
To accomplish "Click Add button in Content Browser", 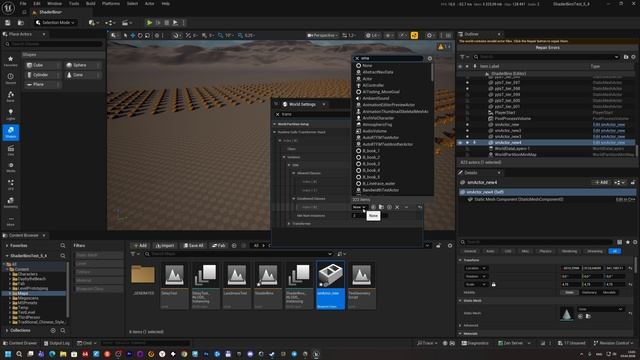I will pyautogui.click(x=140, y=245).
